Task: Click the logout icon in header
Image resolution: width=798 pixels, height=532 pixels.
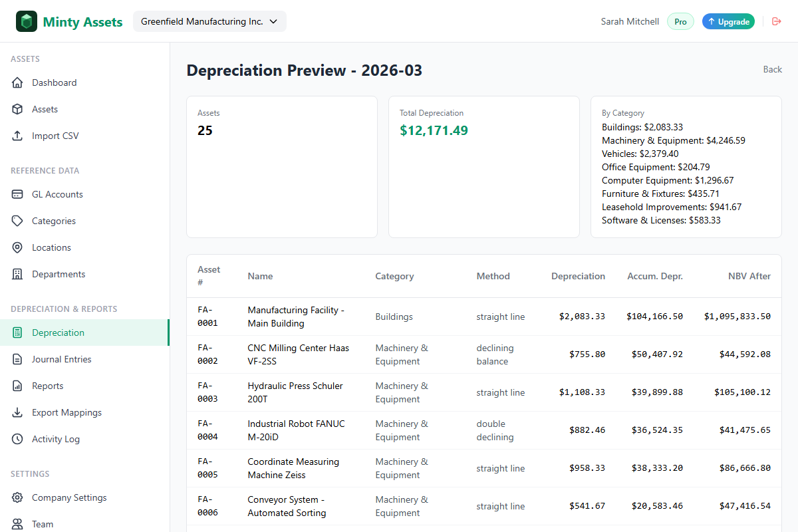Action: (x=776, y=21)
